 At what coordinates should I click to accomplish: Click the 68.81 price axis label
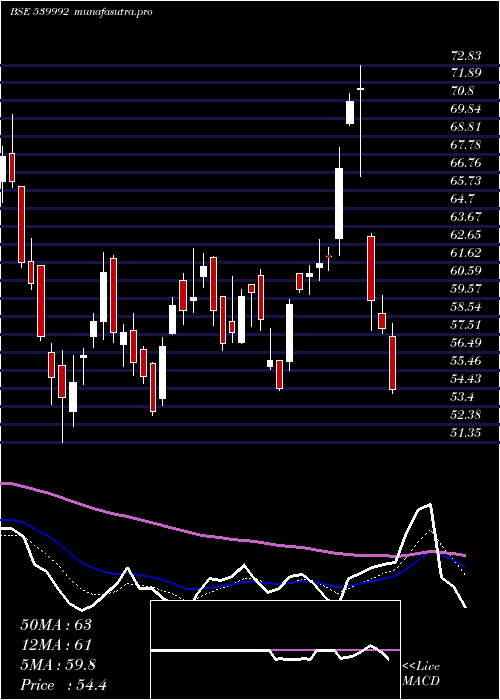click(x=466, y=127)
